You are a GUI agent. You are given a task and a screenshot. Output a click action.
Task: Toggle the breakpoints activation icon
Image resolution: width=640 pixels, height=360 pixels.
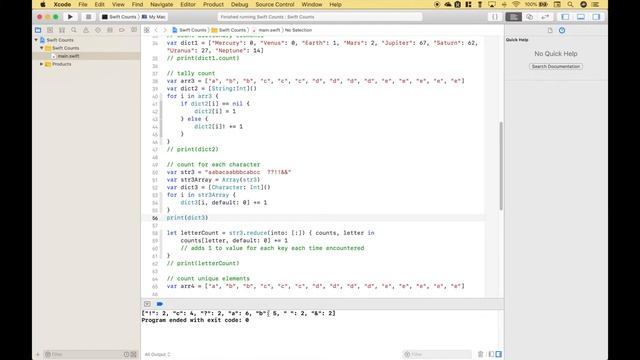[x=160, y=304]
